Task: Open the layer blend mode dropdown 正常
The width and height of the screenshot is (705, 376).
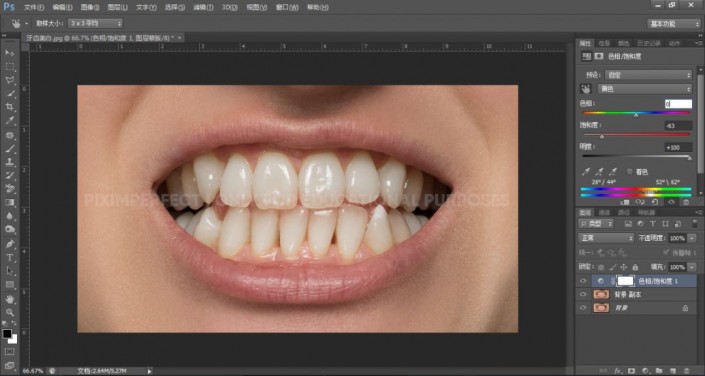Action: tap(606, 238)
